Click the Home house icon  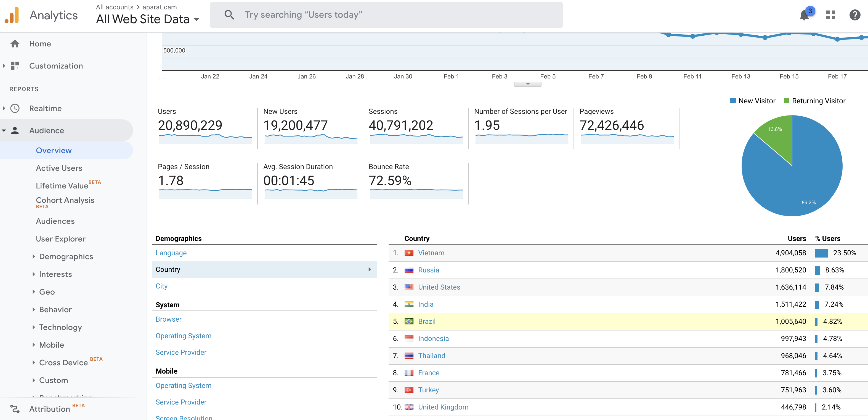click(x=15, y=44)
